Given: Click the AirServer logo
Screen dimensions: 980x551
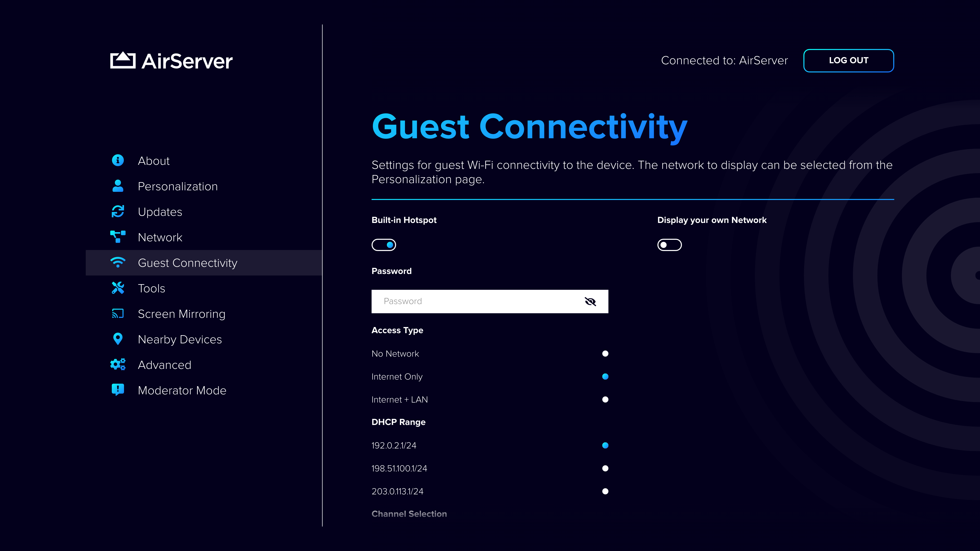Looking at the screenshot, I should pyautogui.click(x=171, y=61).
